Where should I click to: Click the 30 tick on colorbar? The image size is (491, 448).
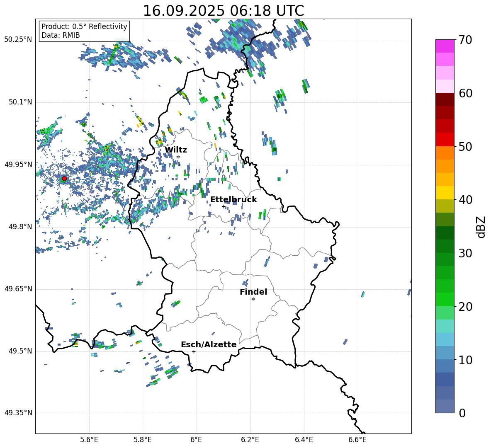466,253
